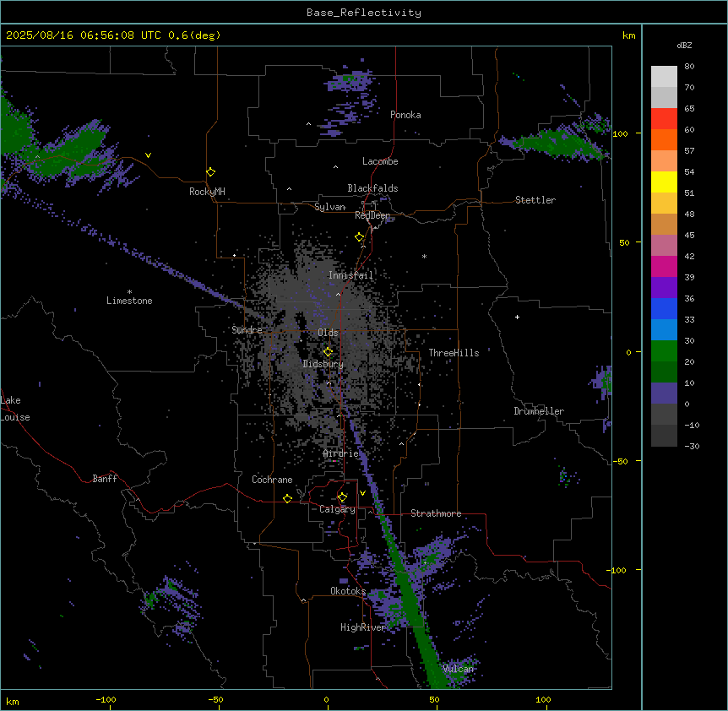Select the Lake Louise label
The image size is (728, 711).
coord(15,409)
